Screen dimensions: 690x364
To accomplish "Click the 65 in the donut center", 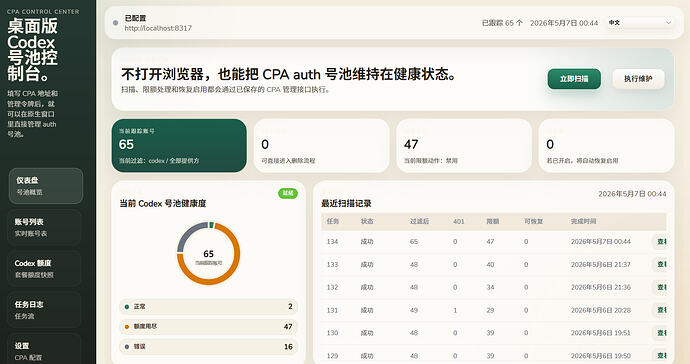I will pos(209,254).
